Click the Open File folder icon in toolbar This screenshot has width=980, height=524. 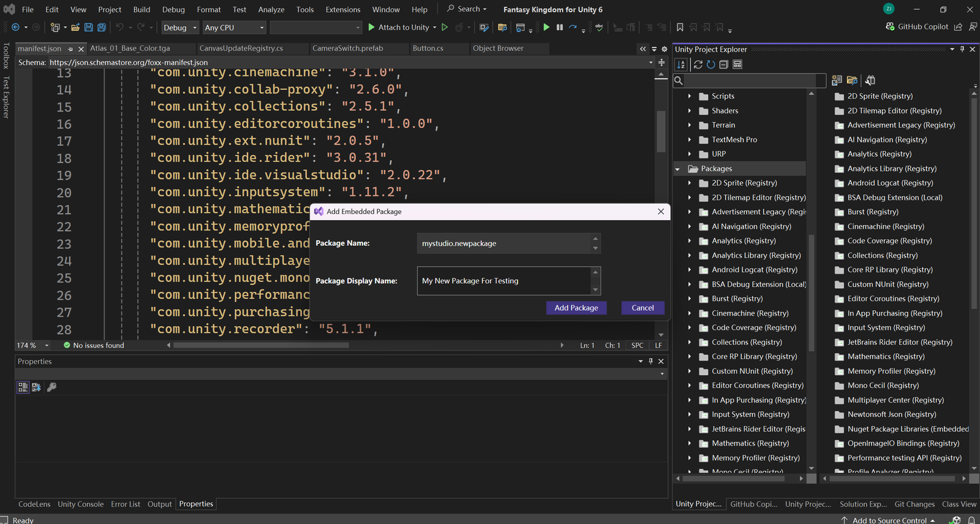click(75, 28)
